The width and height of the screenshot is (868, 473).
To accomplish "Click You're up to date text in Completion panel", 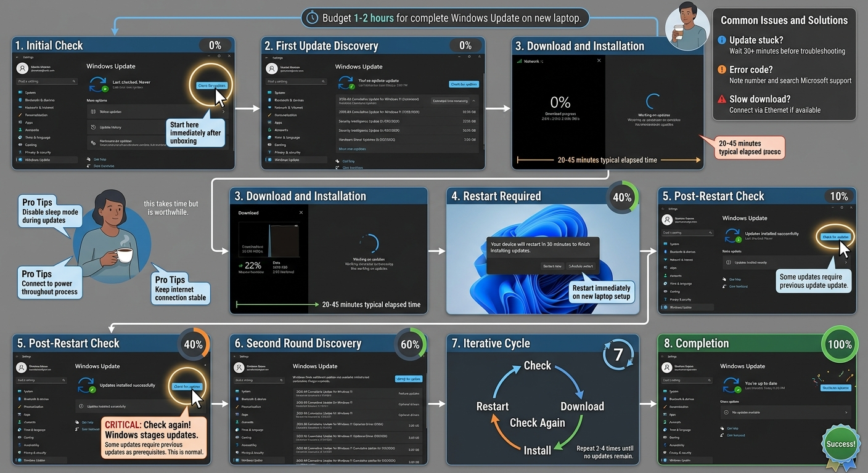I will 761,384.
